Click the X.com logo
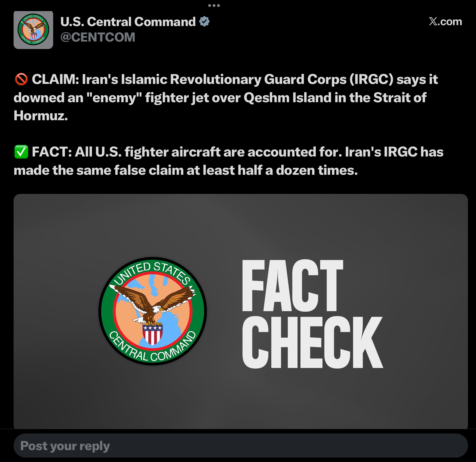The image size is (476, 462). tap(445, 22)
